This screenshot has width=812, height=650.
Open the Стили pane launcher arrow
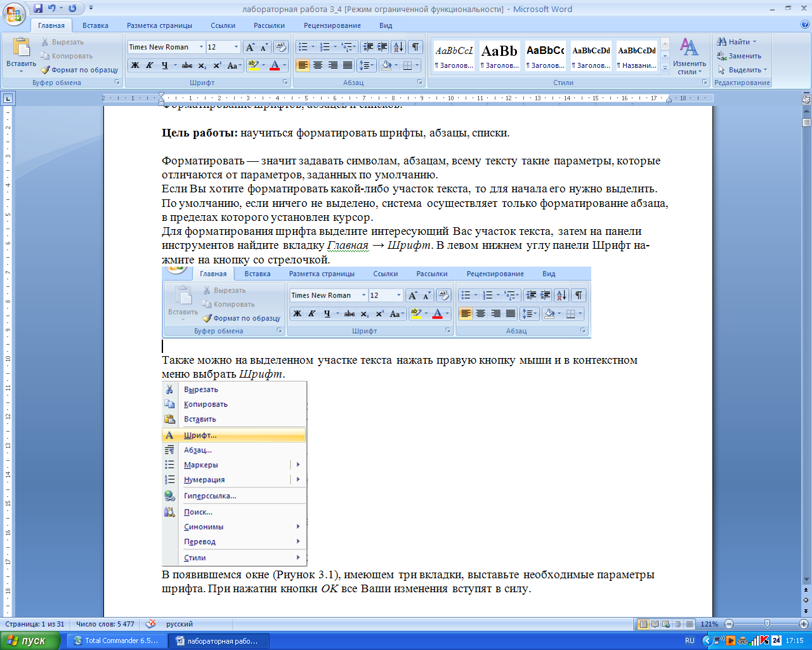pos(704,83)
